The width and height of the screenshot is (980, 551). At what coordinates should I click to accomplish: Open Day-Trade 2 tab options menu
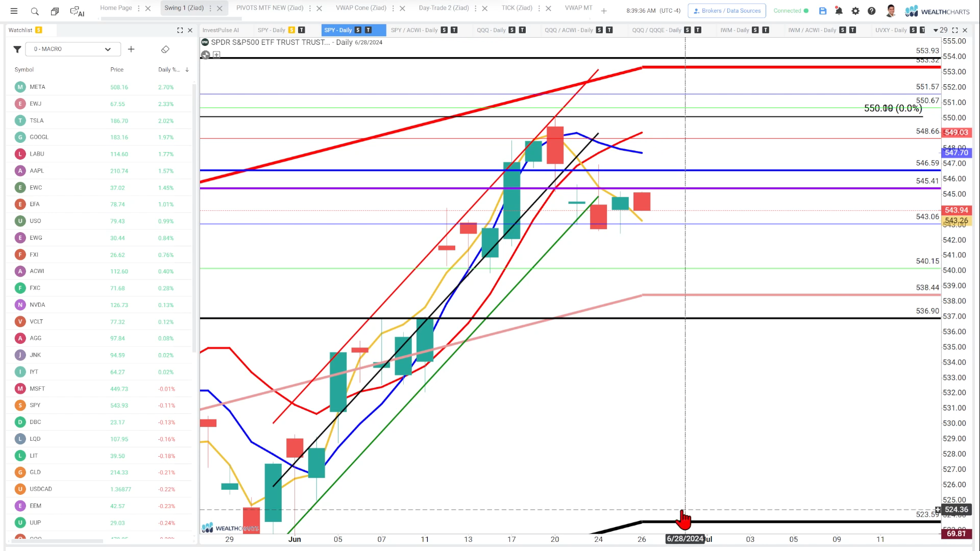coord(476,8)
